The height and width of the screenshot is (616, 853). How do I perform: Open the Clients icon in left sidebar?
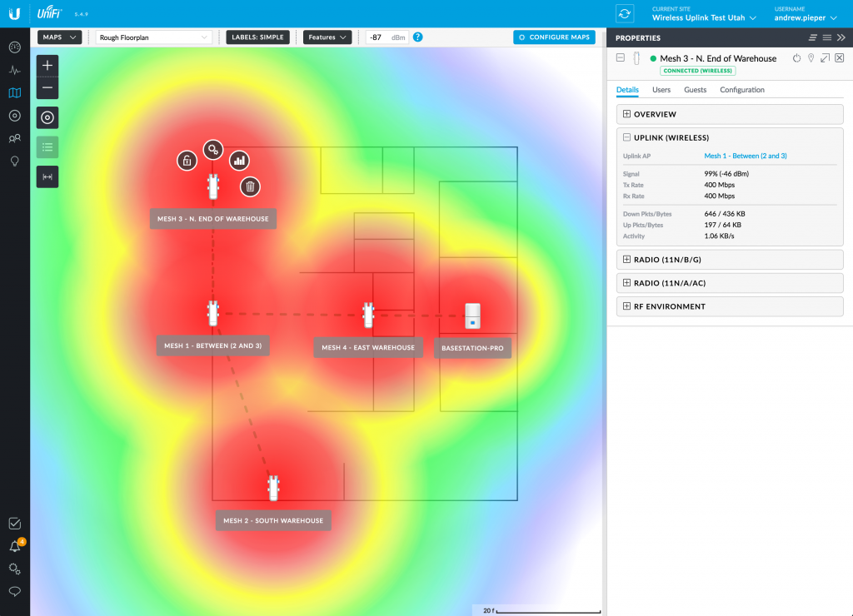14,138
